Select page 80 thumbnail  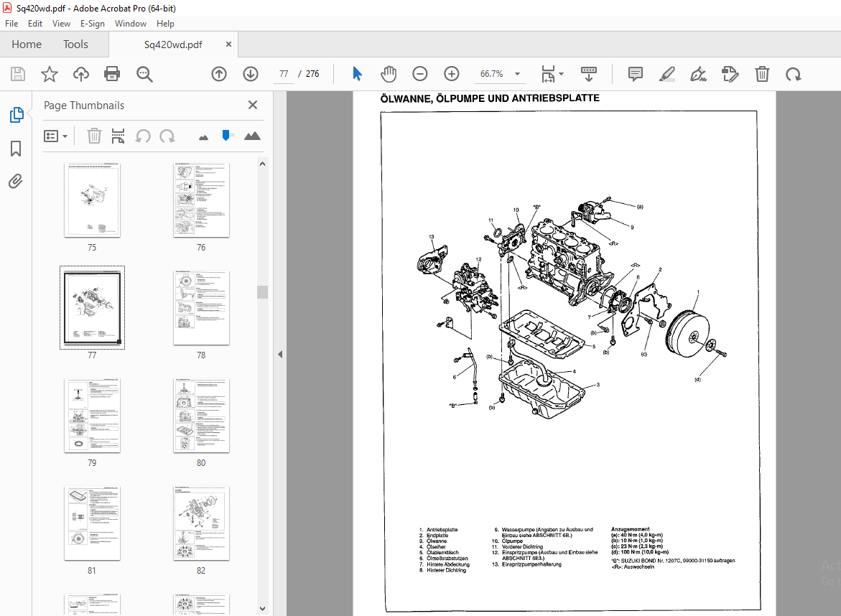pos(201,416)
